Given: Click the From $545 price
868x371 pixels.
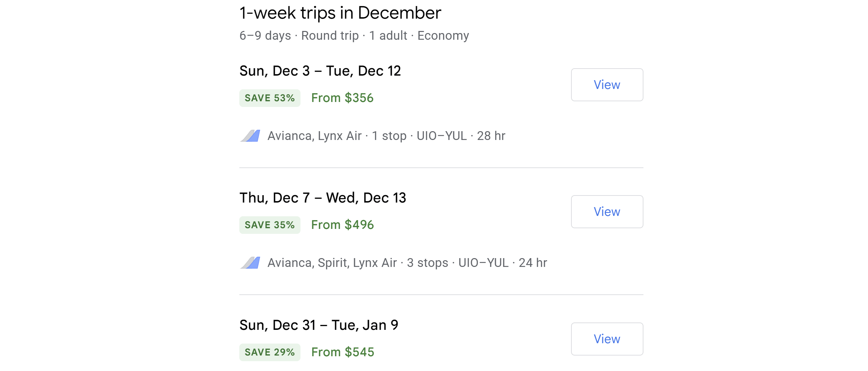Looking at the screenshot, I should click(343, 352).
